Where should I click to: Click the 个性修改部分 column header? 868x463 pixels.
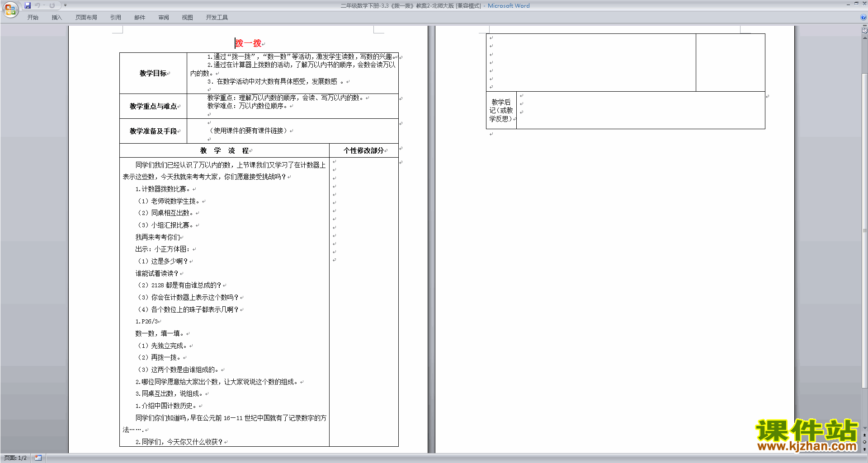[364, 150]
